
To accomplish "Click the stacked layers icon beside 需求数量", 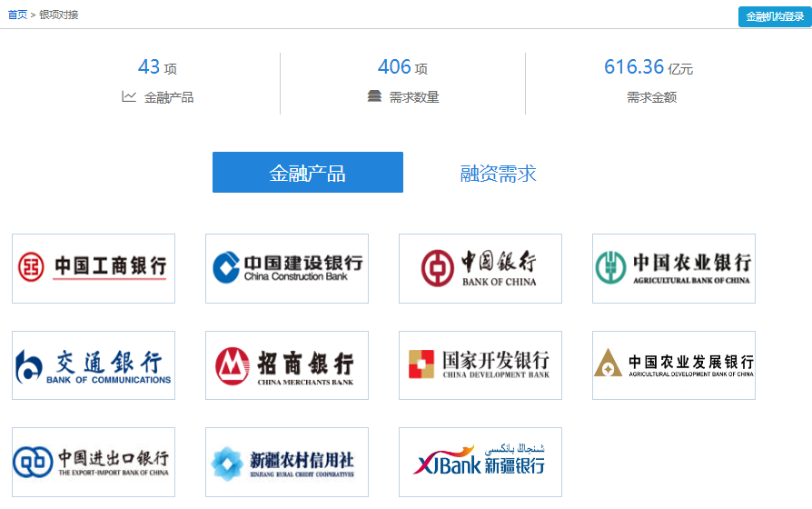I will coord(374,96).
